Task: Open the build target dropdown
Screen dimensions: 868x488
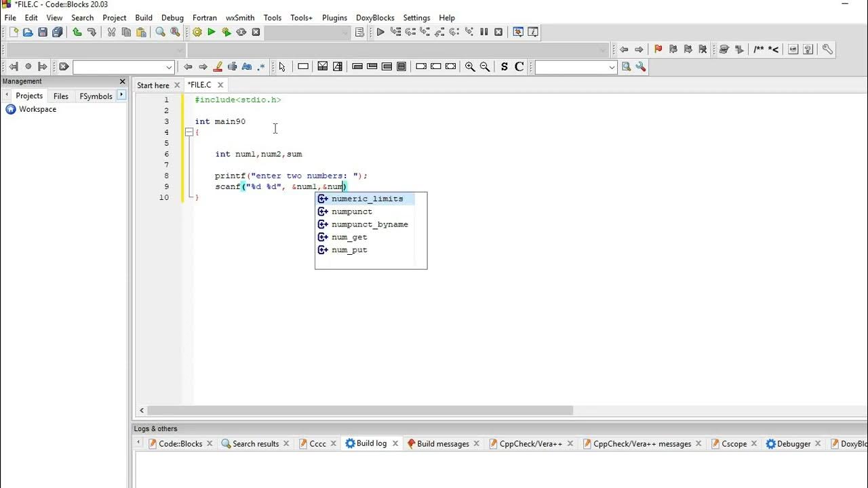Action: (x=345, y=32)
